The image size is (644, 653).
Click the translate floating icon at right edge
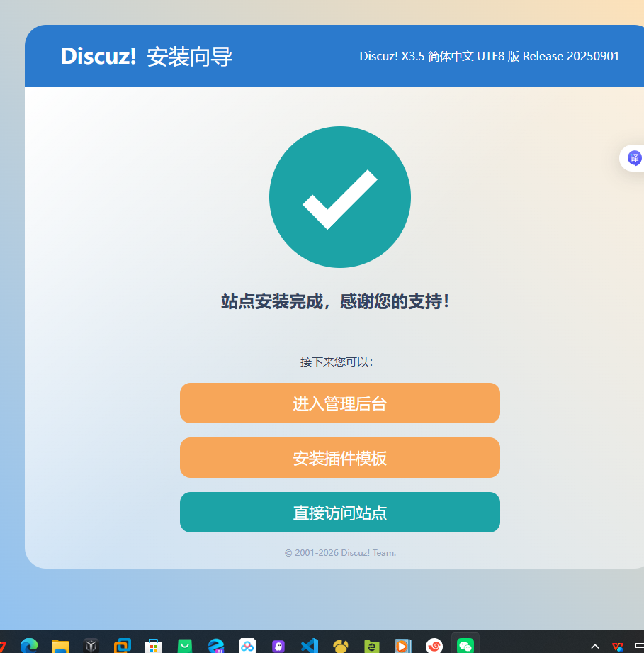(x=634, y=158)
